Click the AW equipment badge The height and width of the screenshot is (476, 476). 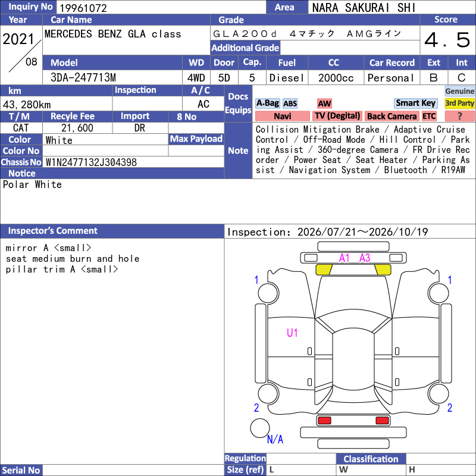(x=324, y=104)
